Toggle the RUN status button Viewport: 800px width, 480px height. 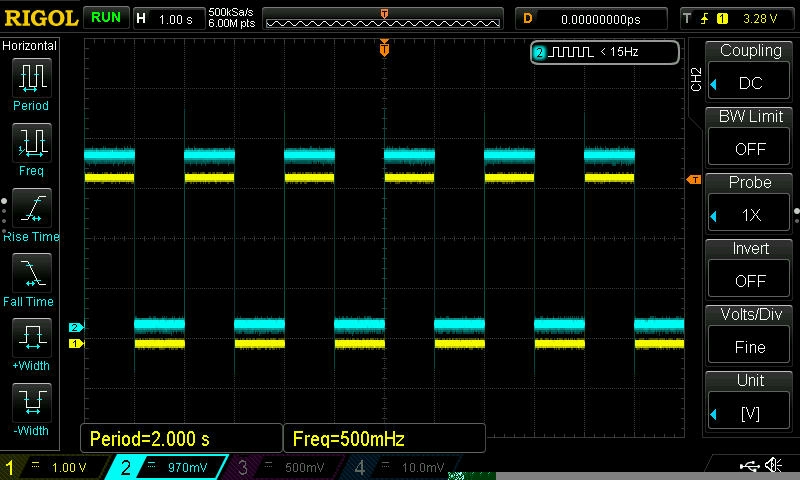pos(105,18)
